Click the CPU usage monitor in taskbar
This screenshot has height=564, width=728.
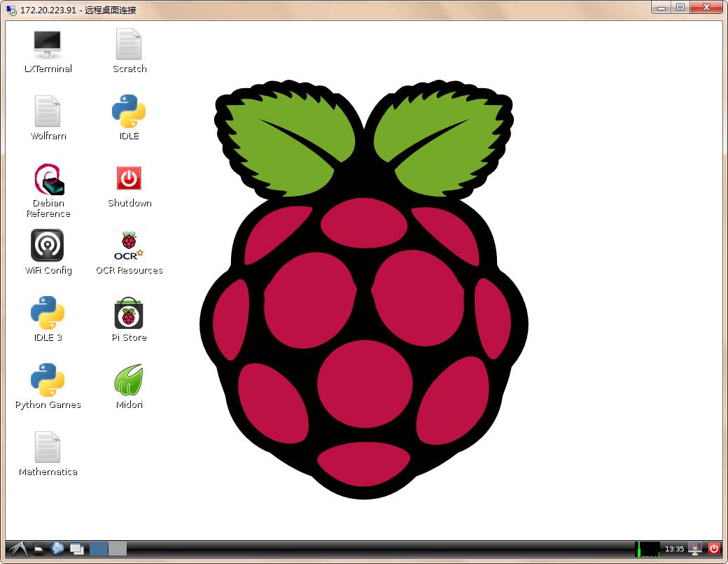click(x=647, y=549)
